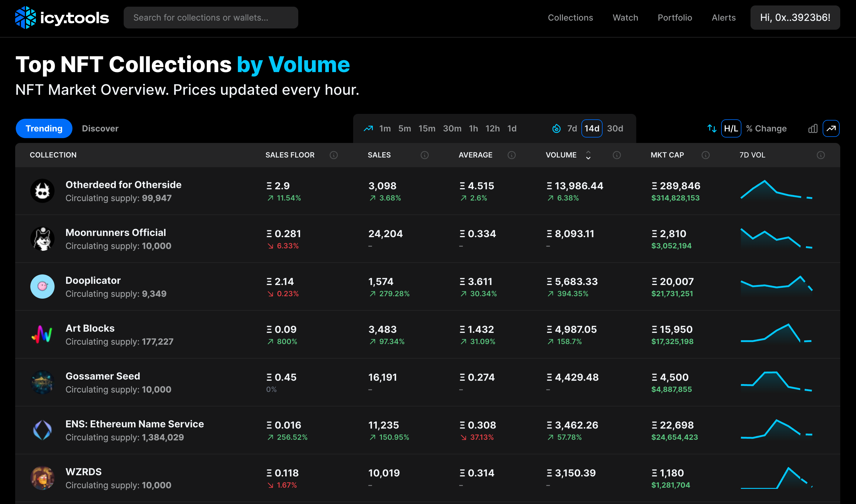The width and height of the screenshot is (856, 504).
Task: Open the Hi, 0x..3923b6! account button
Action: (795, 18)
